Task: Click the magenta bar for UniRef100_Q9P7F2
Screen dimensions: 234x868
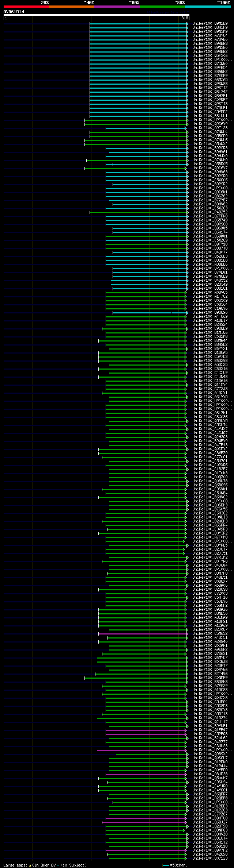Action: click(146, 850)
